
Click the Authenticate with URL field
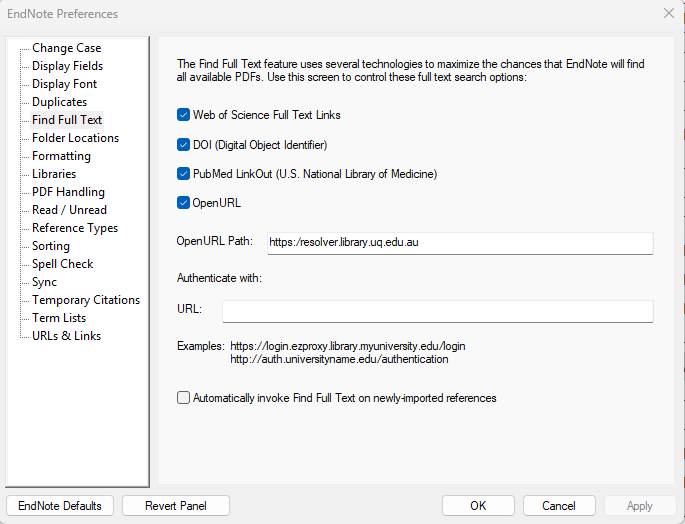click(x=437, y=311)
